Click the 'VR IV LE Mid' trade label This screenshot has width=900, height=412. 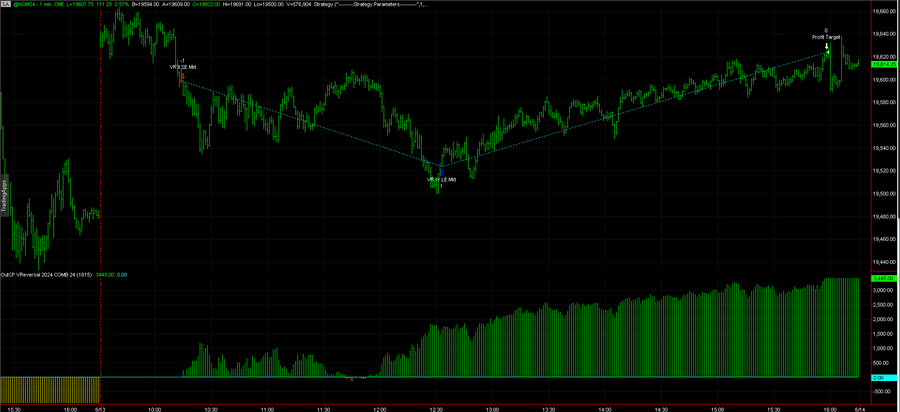pos(441,180)
